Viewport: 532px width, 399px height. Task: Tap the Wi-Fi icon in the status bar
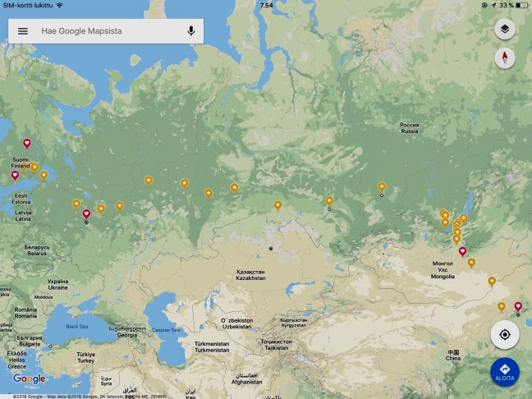59,5
